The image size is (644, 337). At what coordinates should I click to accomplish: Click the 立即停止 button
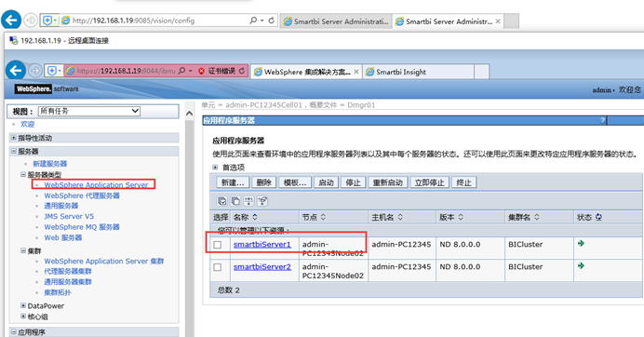pos(430,182)
